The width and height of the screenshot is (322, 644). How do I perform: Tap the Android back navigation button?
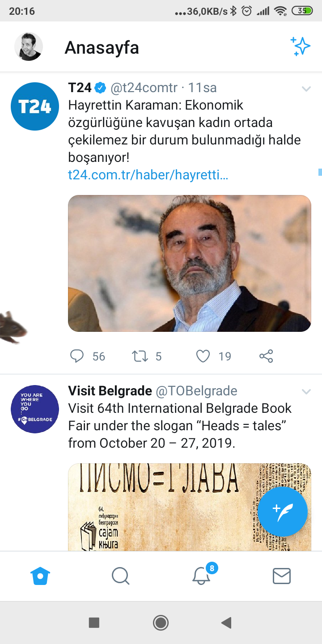point(227,623)
